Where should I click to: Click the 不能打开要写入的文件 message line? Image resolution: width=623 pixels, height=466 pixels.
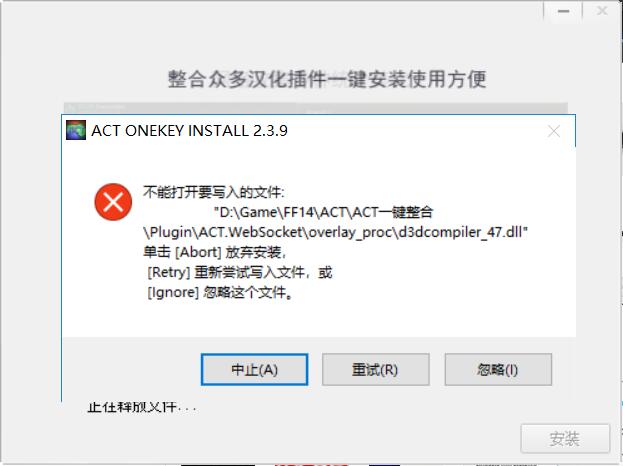tap(214, 192)
